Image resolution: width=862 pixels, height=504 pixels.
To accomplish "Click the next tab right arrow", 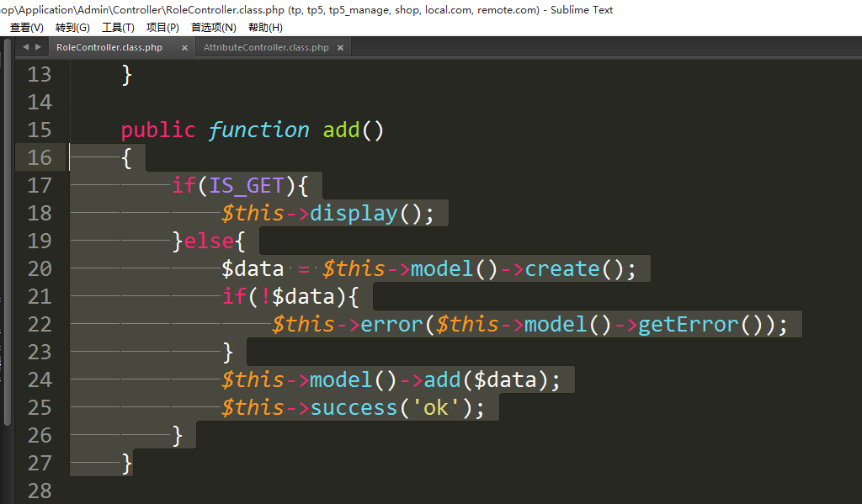I will (38, 48).
